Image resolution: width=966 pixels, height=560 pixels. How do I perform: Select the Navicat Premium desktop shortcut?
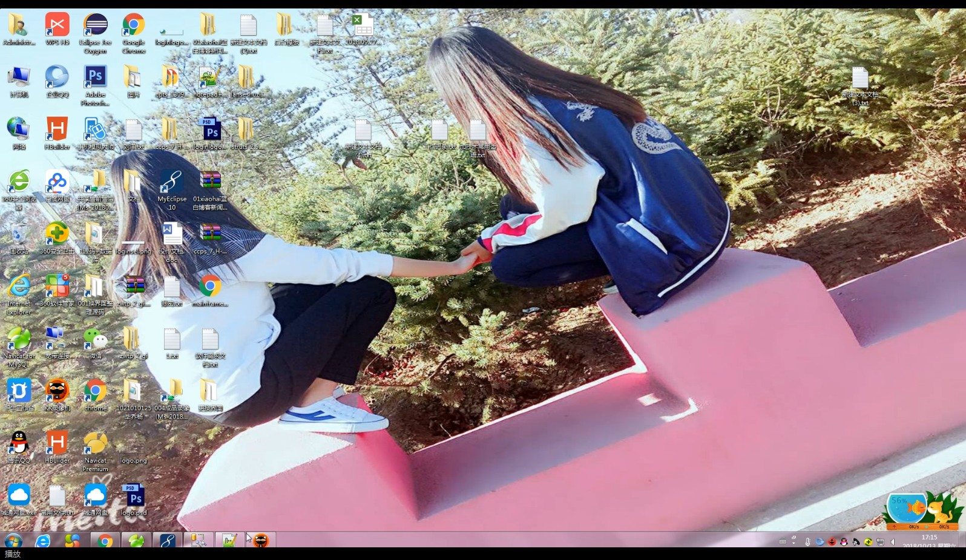point(96,452)
